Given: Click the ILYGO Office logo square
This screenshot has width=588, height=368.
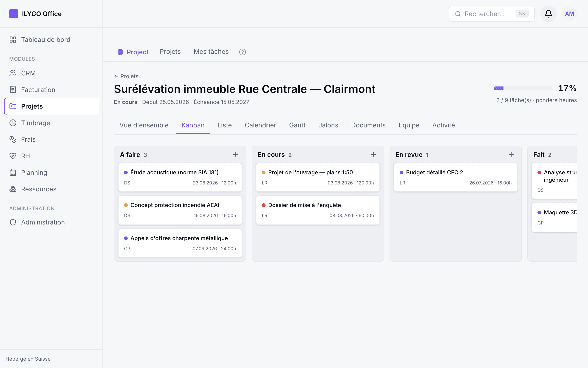Looking at the screenshot, I should pos(14,14).
